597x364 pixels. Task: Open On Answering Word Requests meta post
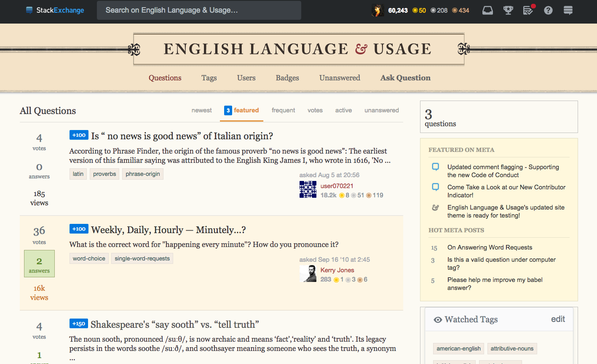click(x=490, y=247)
